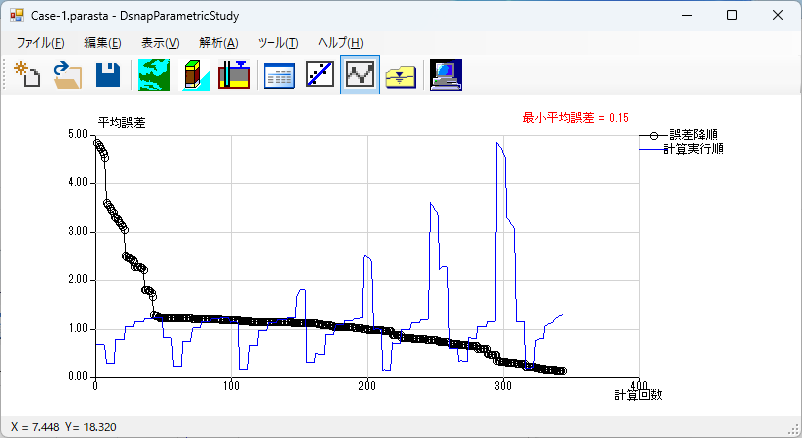Click the window title bar application icon
Image resolution: width=808 pixels, height=438 pixels.
[x=16, y=15]
